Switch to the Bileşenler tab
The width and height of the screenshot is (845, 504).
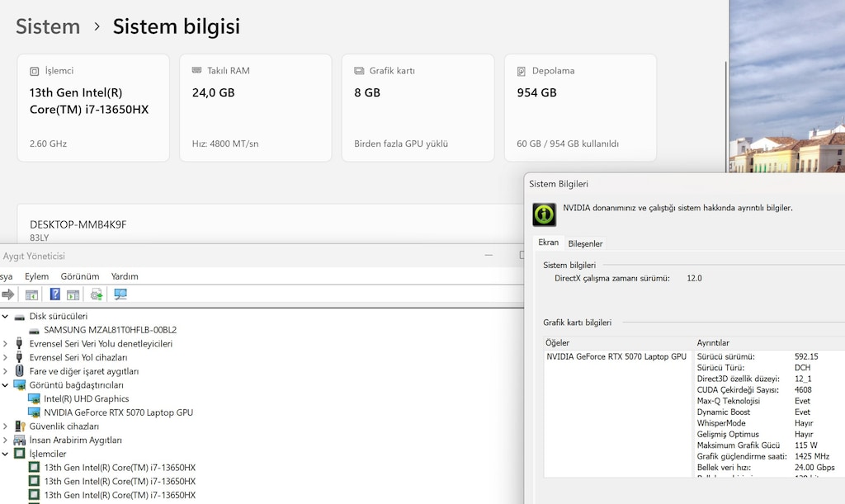pos(585,243)
